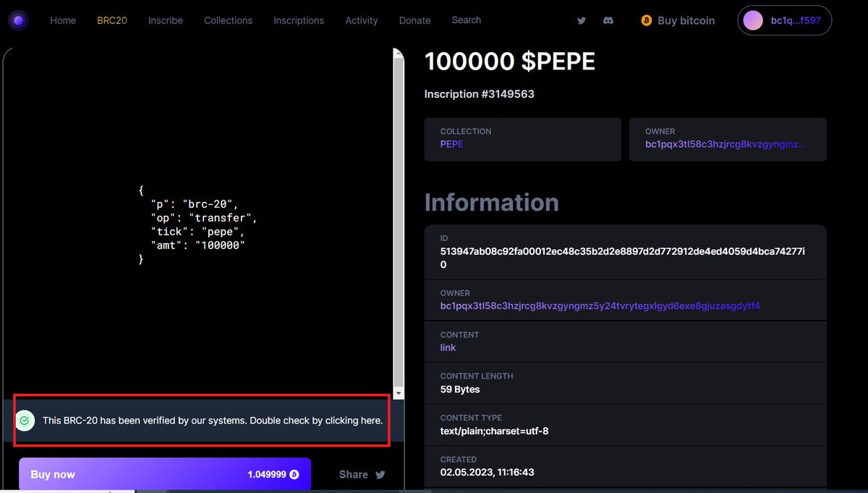Click the Information section heading
This screenshot has height=493, width=868.
tap(492, 202)
